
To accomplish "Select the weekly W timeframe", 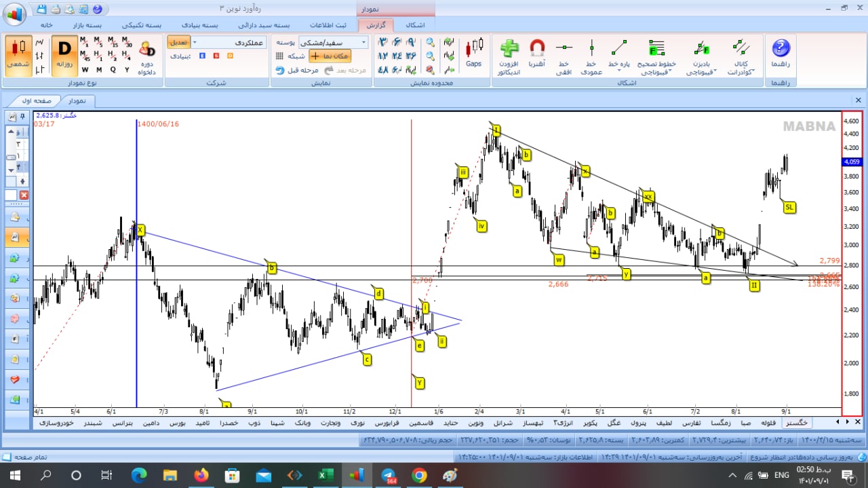I will click(x=85, y=69).
